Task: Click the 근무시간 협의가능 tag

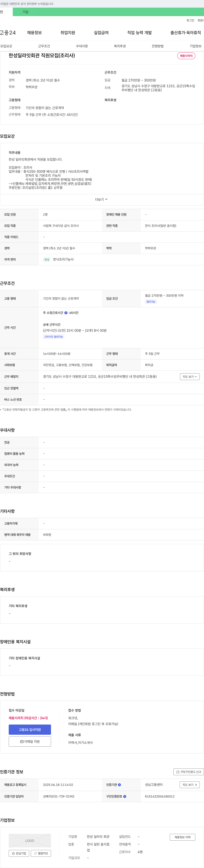Action: [x=54, y=337]
